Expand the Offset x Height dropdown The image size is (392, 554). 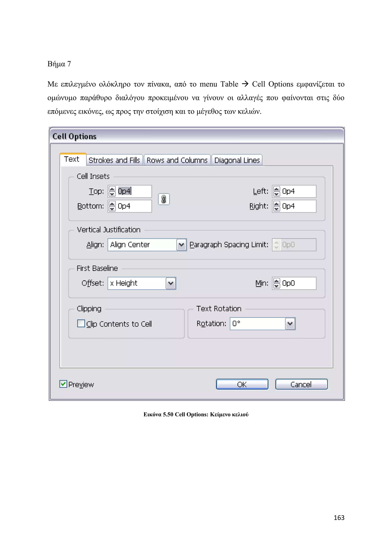(171, 283)
